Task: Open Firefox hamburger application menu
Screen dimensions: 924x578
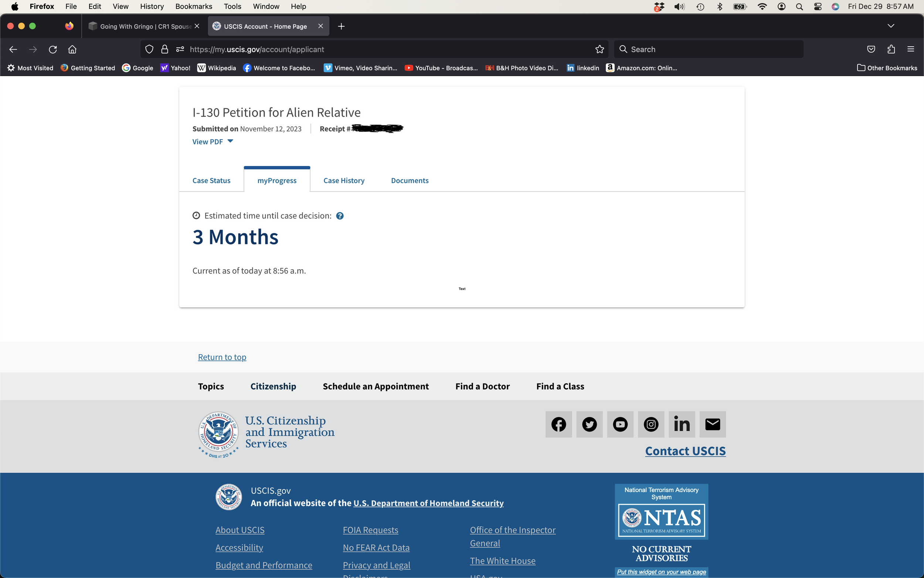Action: (911, 49)
